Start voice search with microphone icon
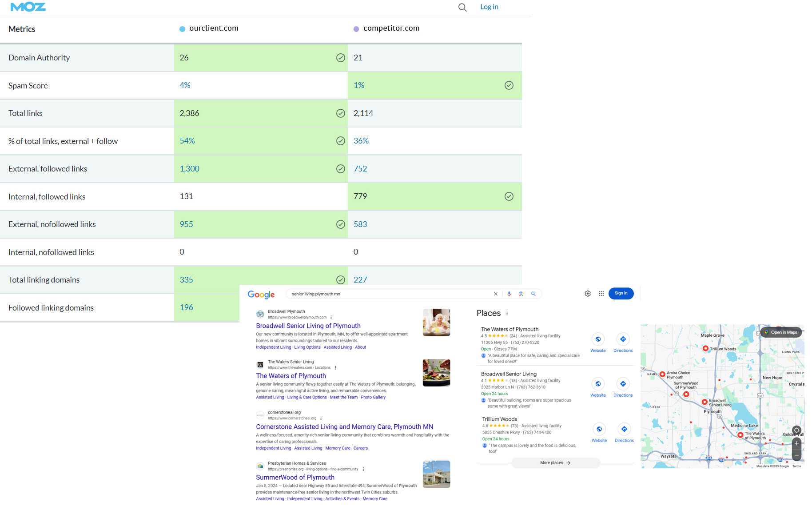 click(x=509, y=294)
